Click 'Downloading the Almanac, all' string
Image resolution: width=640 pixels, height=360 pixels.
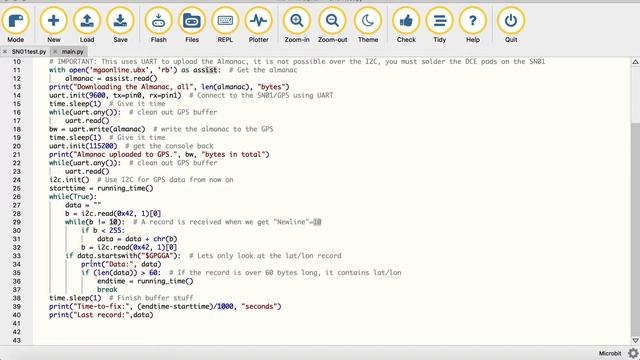(133, 87)
